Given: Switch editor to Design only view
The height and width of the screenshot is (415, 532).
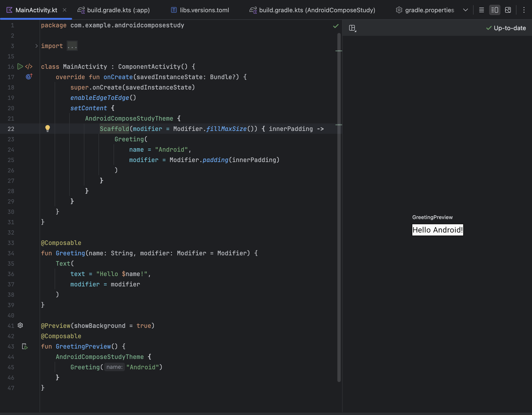Looking at the screenshot, I should coord(508,10).
